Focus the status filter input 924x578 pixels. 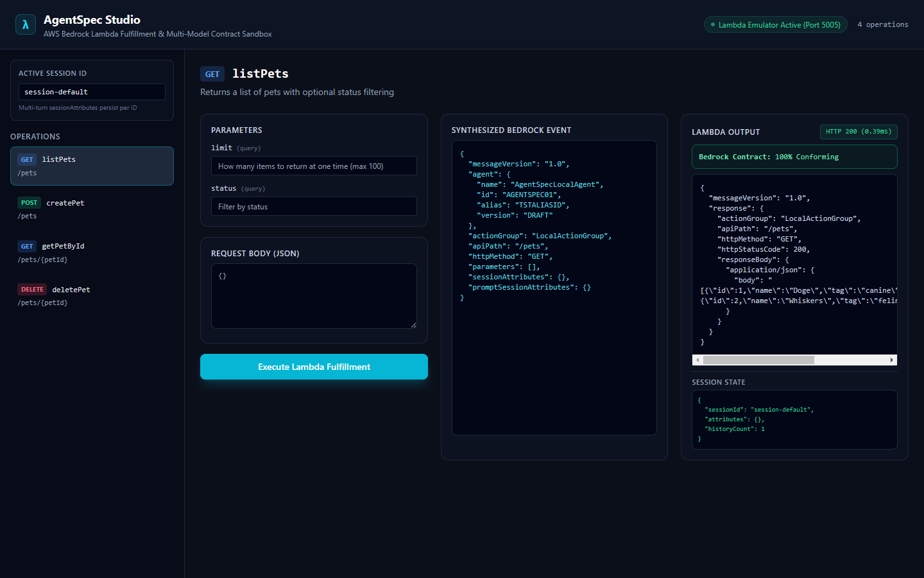pos(314,206)
